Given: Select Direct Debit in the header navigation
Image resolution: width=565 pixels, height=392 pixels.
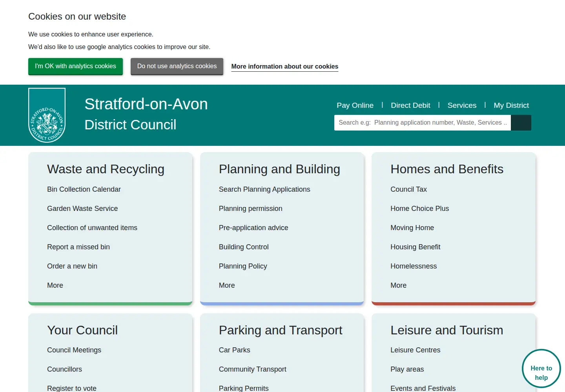Looking at the screenshot, I should (410, 105).
